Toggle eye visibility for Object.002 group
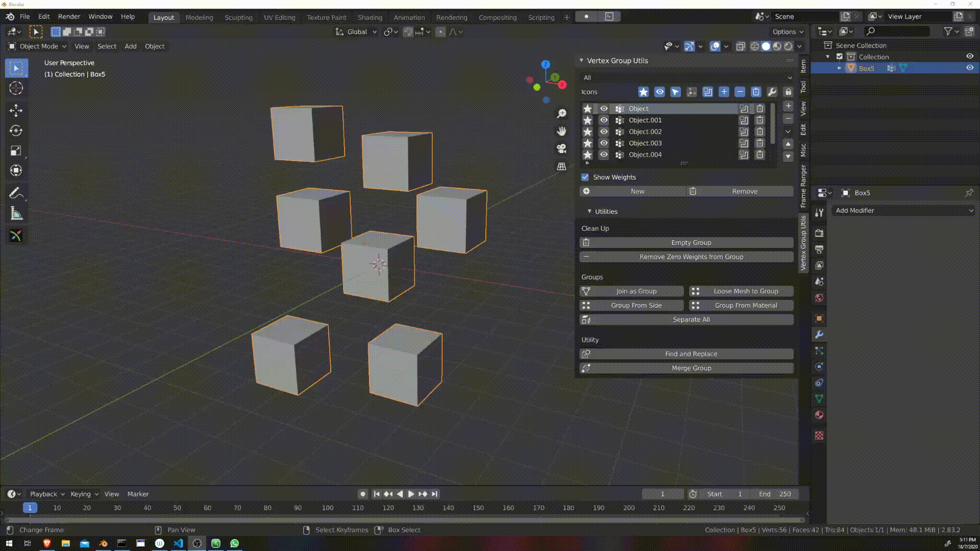Image resolution: width=980 pixels, height=551 pixels. [x=604, y=132]
